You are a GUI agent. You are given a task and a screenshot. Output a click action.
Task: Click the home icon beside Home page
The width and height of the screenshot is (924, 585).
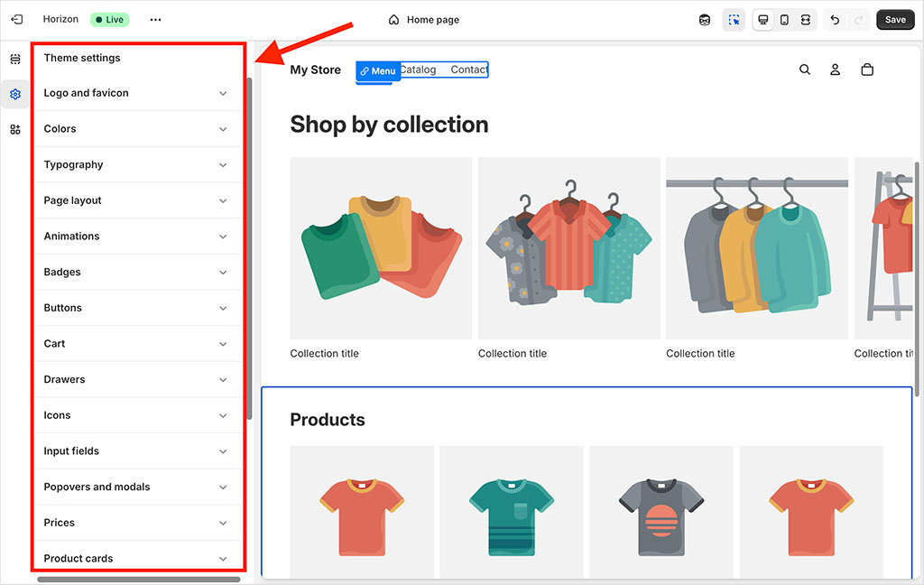[393, 20]
